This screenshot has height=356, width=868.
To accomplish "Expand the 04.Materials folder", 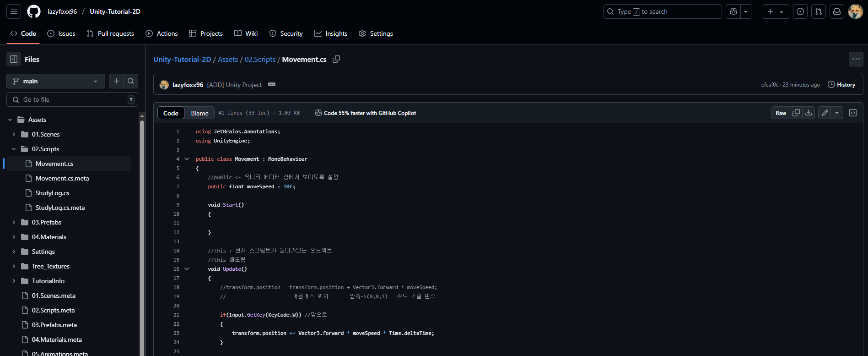I will click(14, 237).
